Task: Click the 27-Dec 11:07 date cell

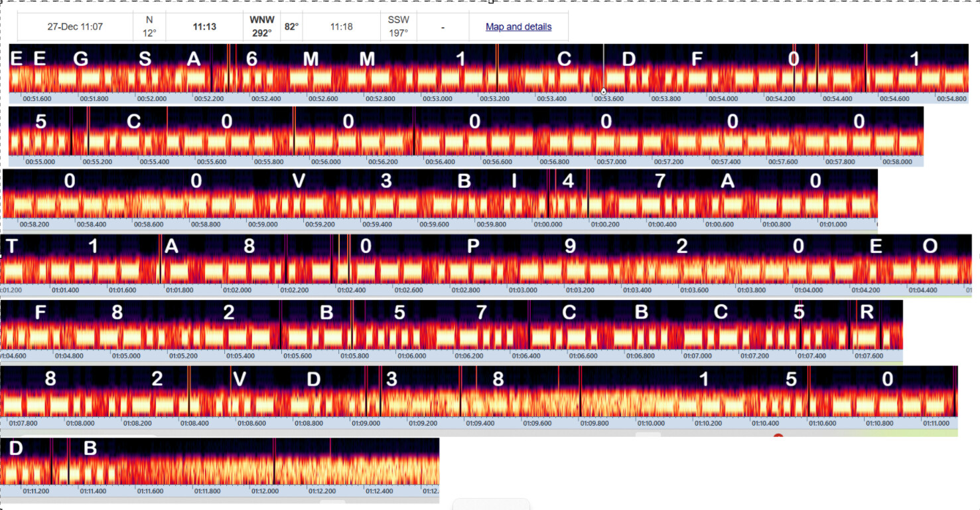Action: [75, 27]
